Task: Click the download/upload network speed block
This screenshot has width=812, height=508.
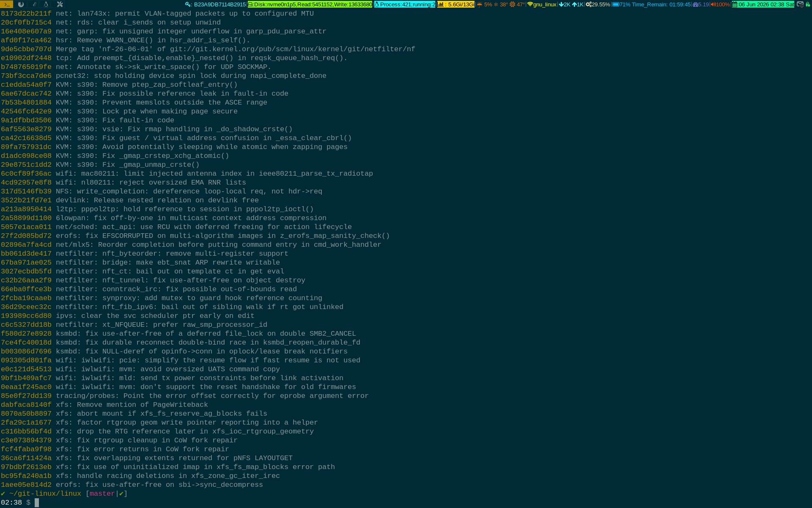Action: coord(571,4)
